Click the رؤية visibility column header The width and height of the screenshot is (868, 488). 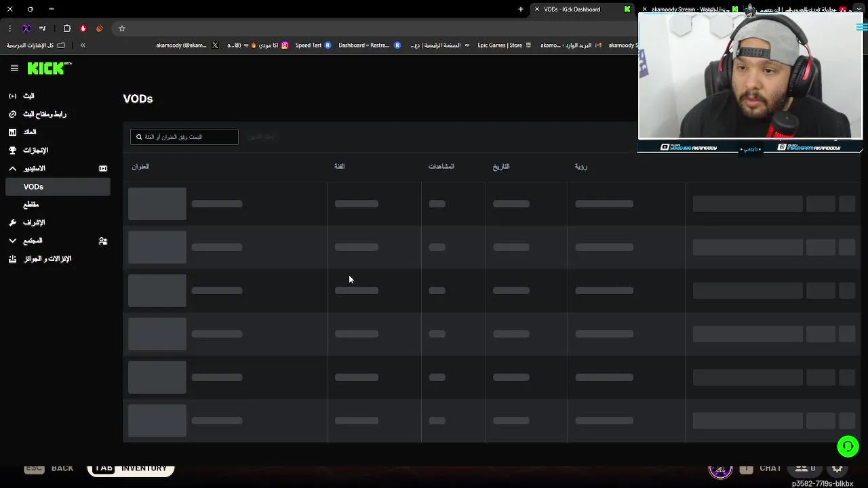pos(581,167)
